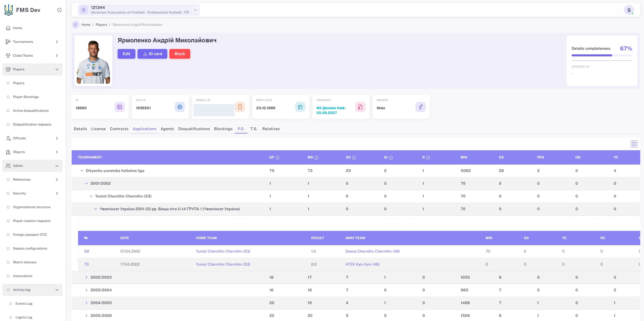
Task: Click the gender symbol icon
Action: pyautogui.click(x=421, y=107)
